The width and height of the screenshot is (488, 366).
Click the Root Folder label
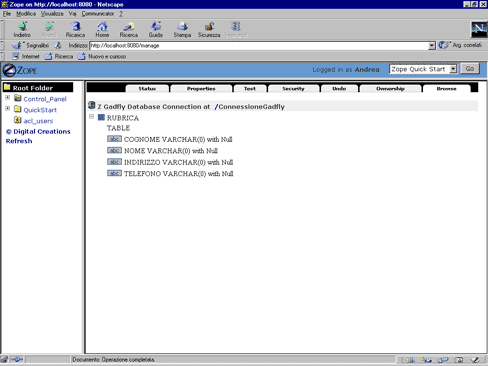pos(33,88)
